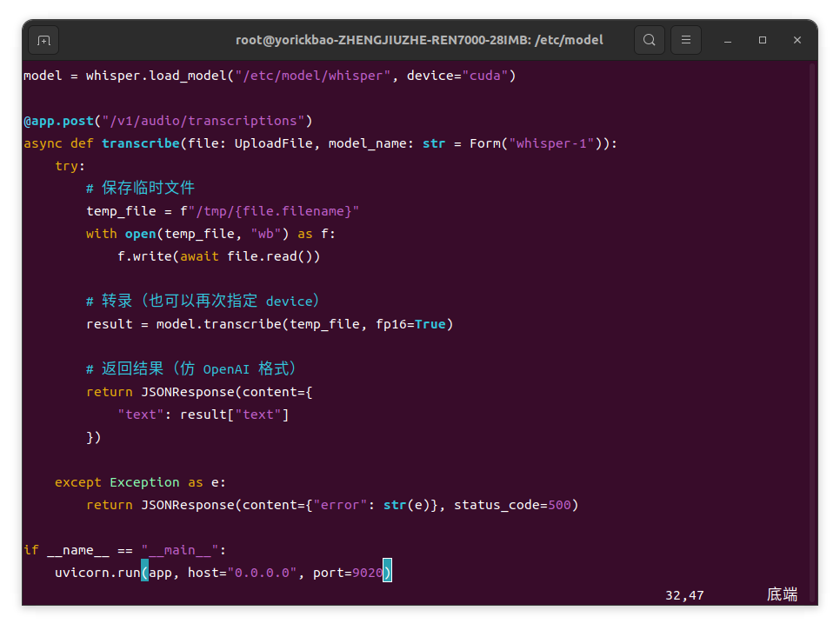
Task: Open the terminal search
Action: pos(650,40)
